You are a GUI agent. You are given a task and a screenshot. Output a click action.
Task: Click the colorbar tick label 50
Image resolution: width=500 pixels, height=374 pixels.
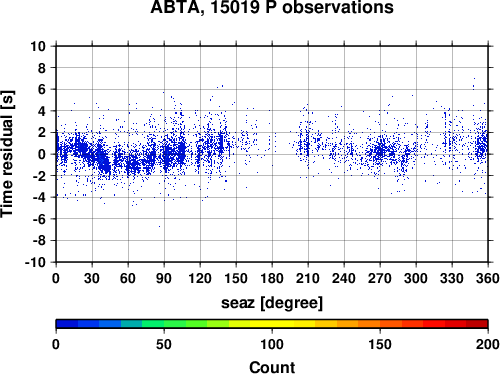[x=164, y=344]
